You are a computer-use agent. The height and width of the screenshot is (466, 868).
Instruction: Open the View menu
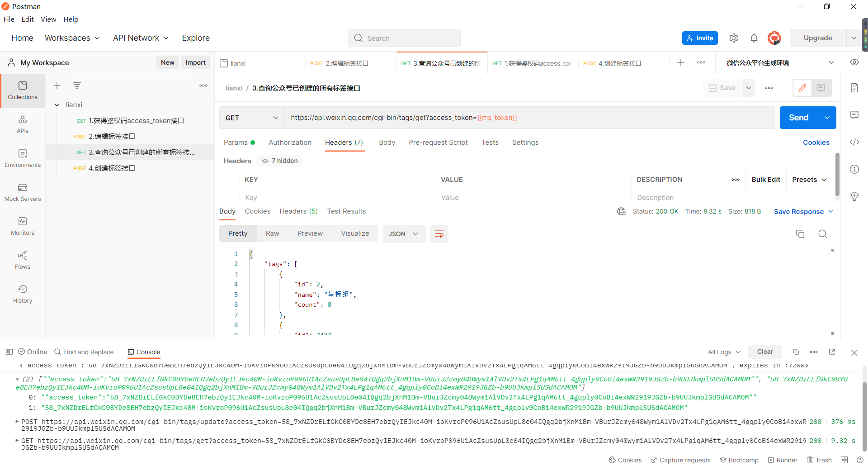(48, 19)
